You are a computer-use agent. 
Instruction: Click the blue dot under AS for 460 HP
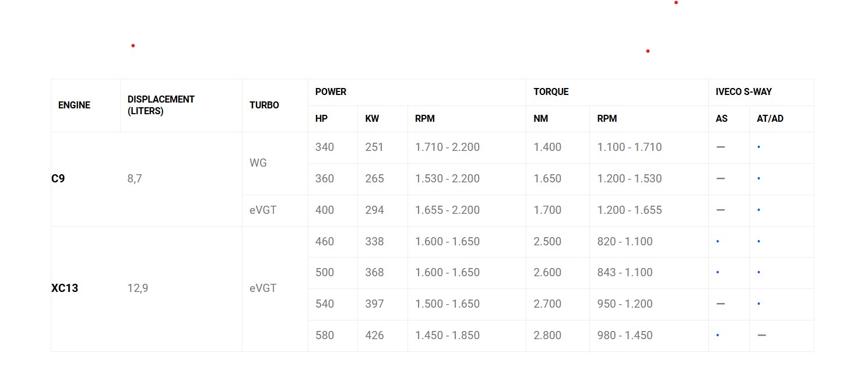pyautogui.click(x=718, y=242)
